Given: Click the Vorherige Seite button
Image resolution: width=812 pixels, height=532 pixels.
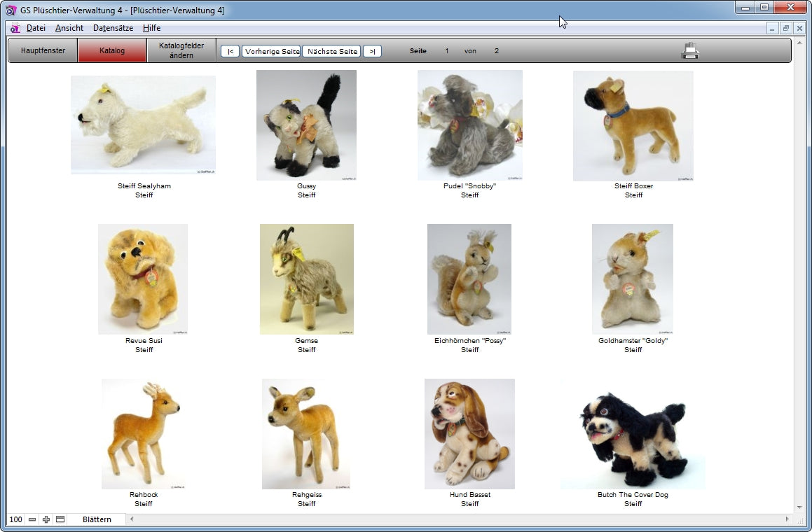Looking at the screenshot, I should [x=272, y=51].
